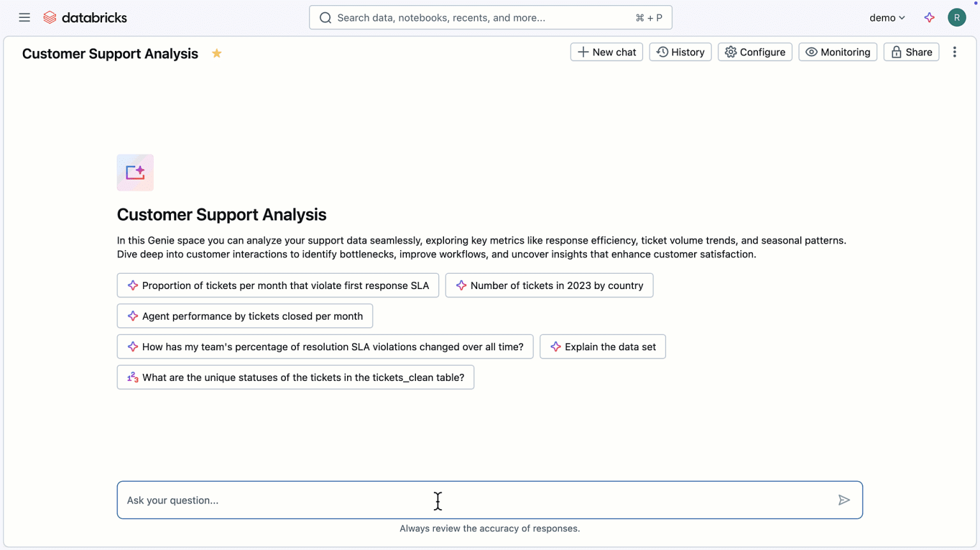Screen dimensions: 980x550
Task: Click the first response SLA violation prompt
Action: [x=278, y=285]
